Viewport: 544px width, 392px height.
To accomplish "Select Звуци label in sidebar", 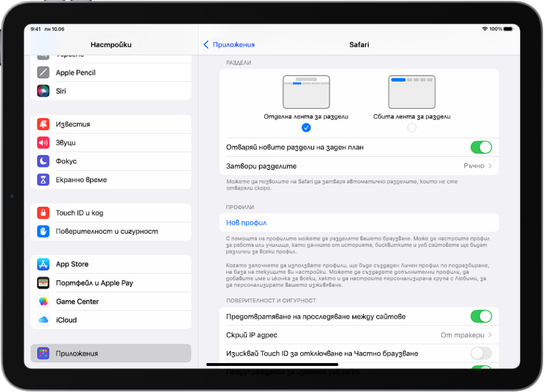I will 66,143.
